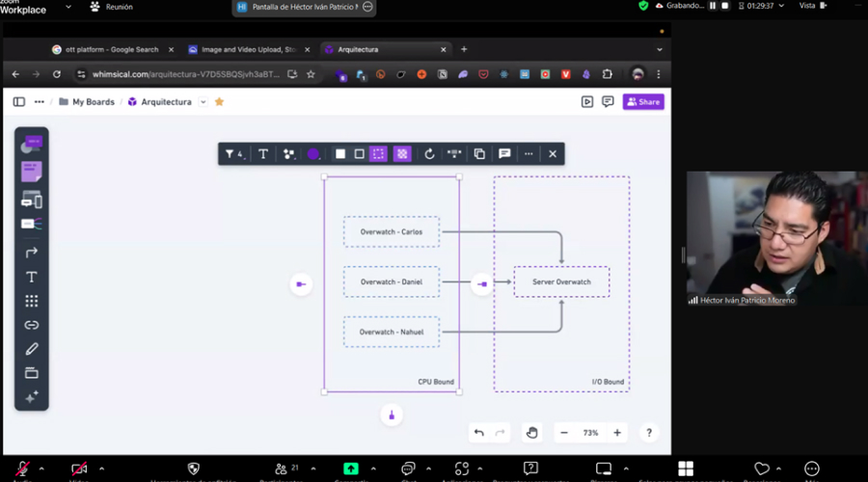
Task: Select the connector arrow tool in sidebar
Action: coord(32,253)
